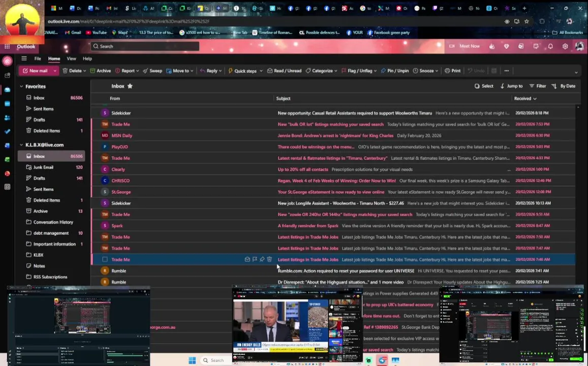
Task: Mark hovered Trade Me message read icon
Action: [x=247, y=259]
